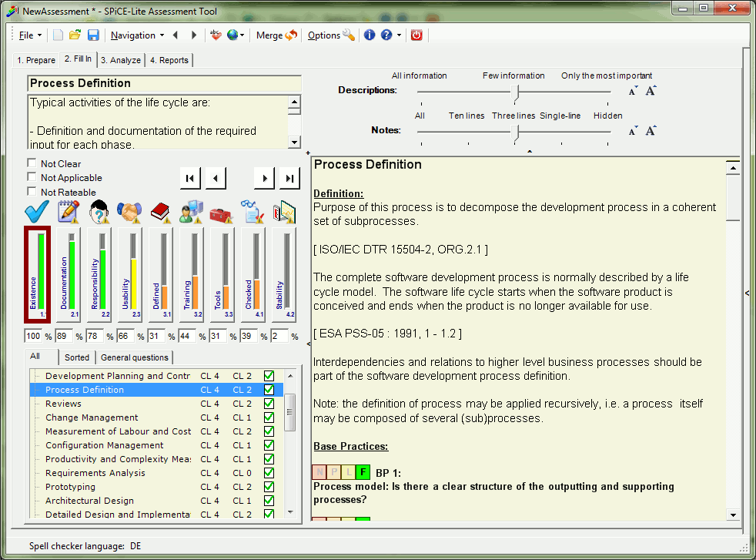Click the globe language icon

(232, 35)
